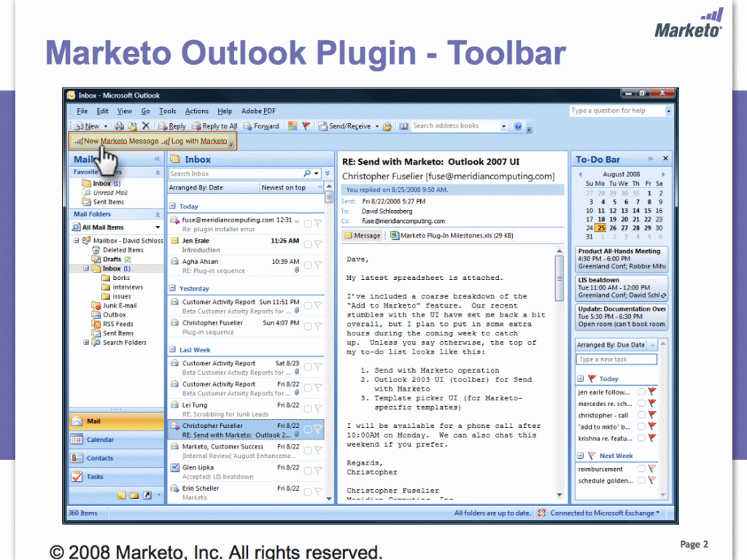Image resolution: width=747 pixels, height=560 pixels.
Task: Reply to the Christopher Fuselier email
Action: point(173,125)
